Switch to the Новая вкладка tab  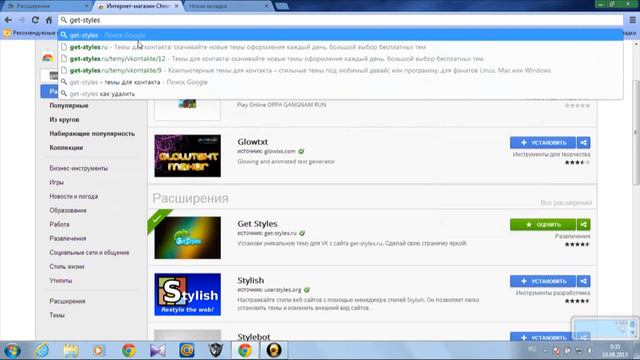(x=227, y=6)
